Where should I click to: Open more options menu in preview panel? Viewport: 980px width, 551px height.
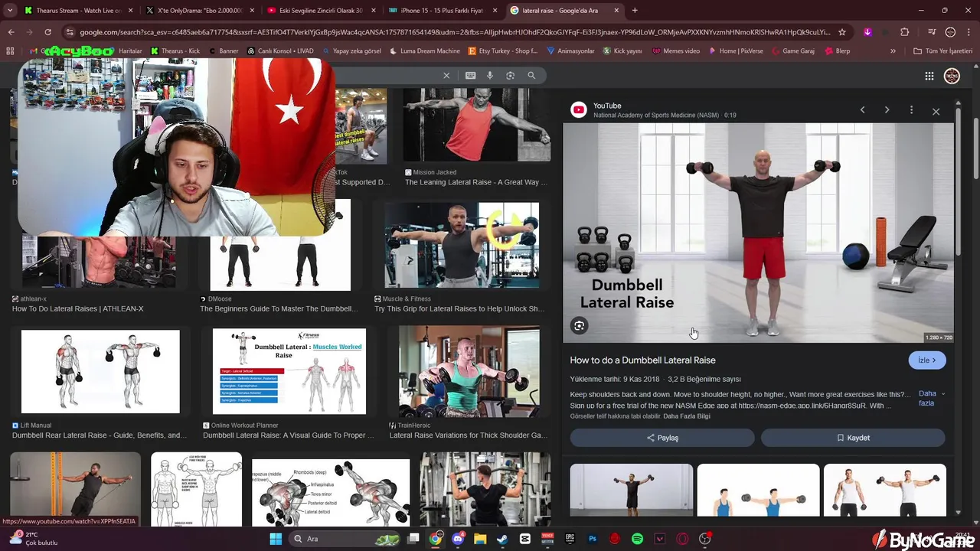pyautogui.click(x=911, y=110)
